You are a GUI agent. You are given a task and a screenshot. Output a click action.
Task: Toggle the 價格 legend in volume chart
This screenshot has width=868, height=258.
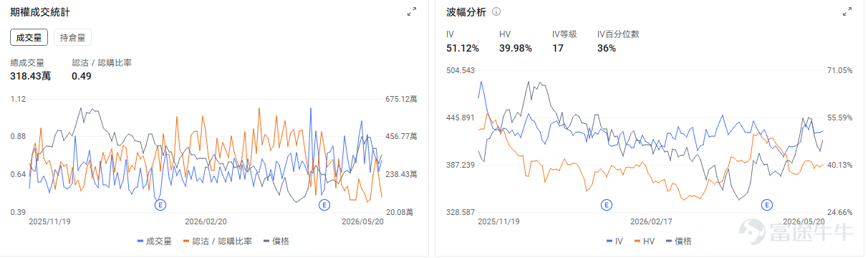[x=276, y=242]
